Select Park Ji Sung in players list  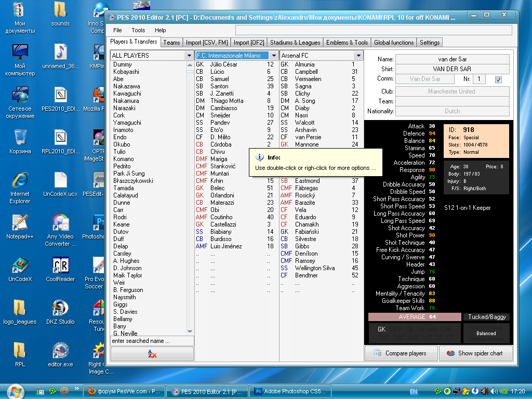(x=129, y=174)
